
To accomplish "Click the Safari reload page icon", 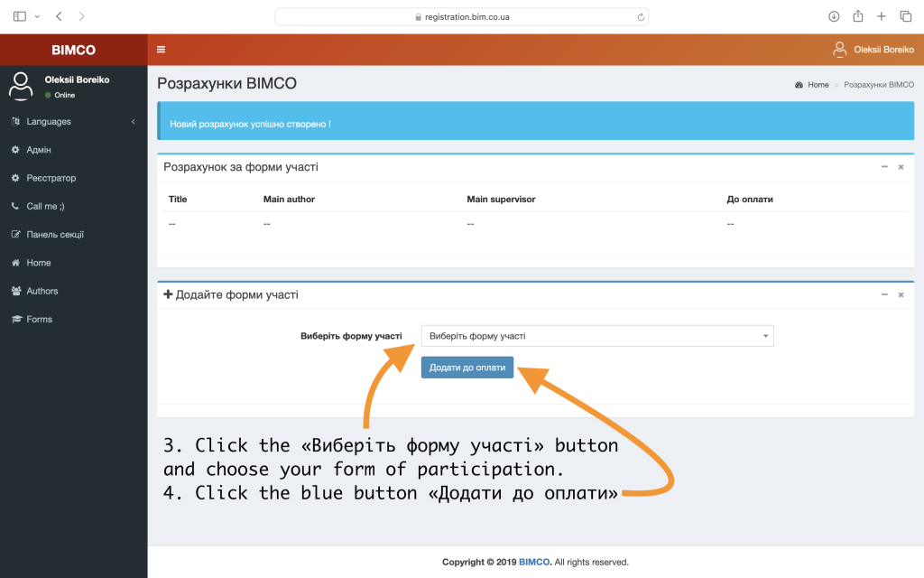I will (641, 16).
